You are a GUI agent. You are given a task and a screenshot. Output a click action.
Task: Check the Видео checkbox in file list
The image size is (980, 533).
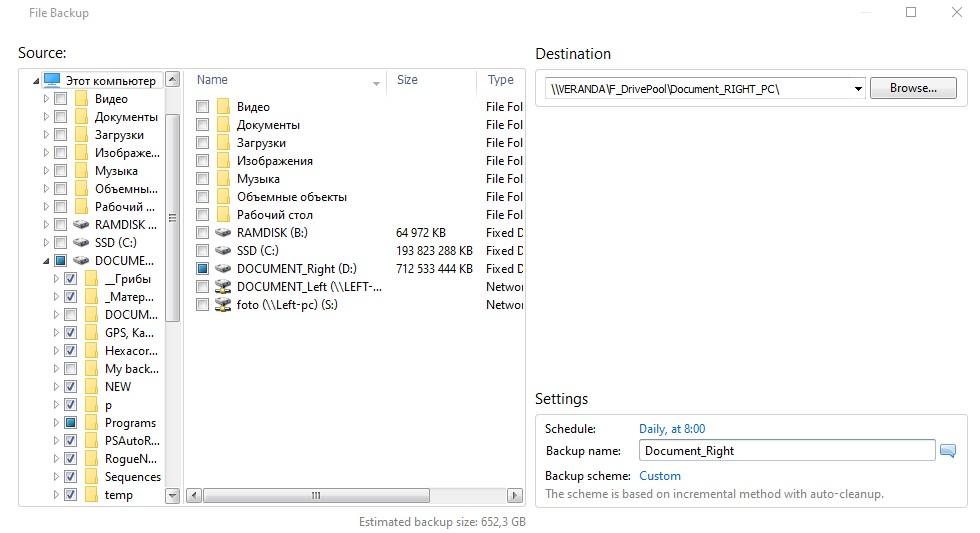[202, 106]
